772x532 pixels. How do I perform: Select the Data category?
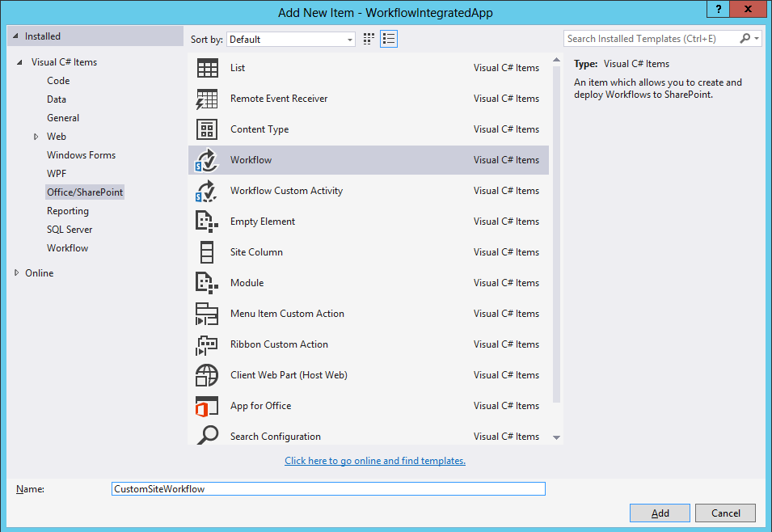pyautogui.click(x=56, y=99)
